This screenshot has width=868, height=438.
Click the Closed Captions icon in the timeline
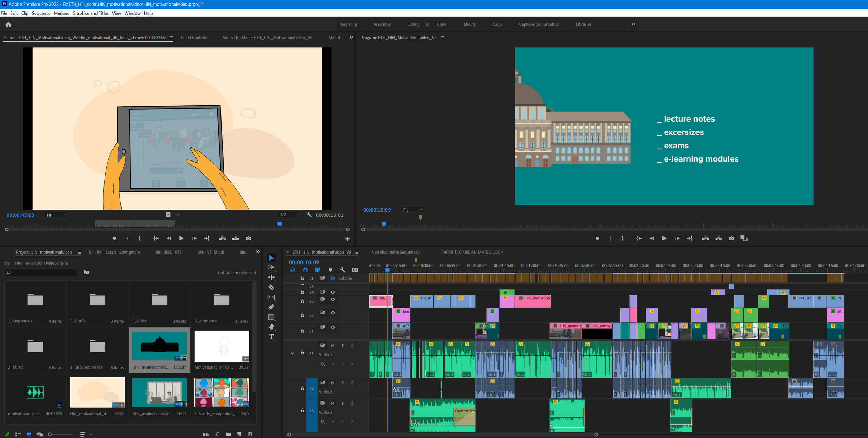click(355, 270)
